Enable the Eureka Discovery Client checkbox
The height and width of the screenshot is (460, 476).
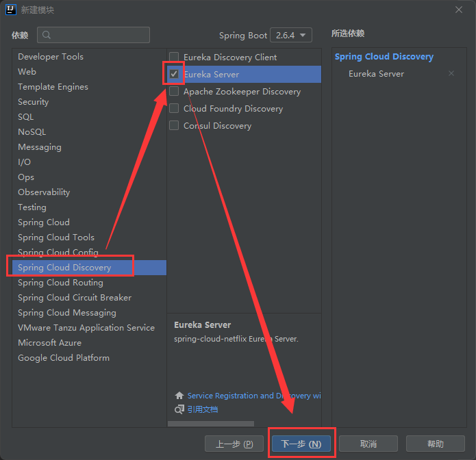pyautogui.click(x=174, y=57)
